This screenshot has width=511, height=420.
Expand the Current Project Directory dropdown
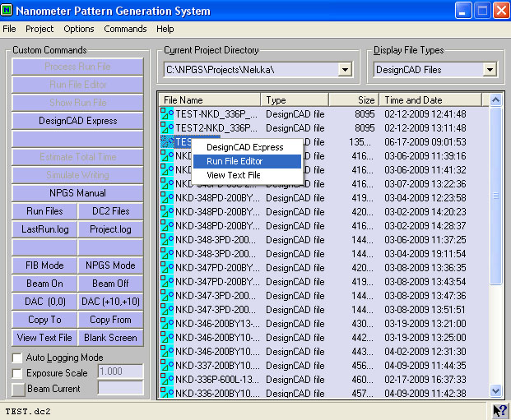click(x=345, y=70)
